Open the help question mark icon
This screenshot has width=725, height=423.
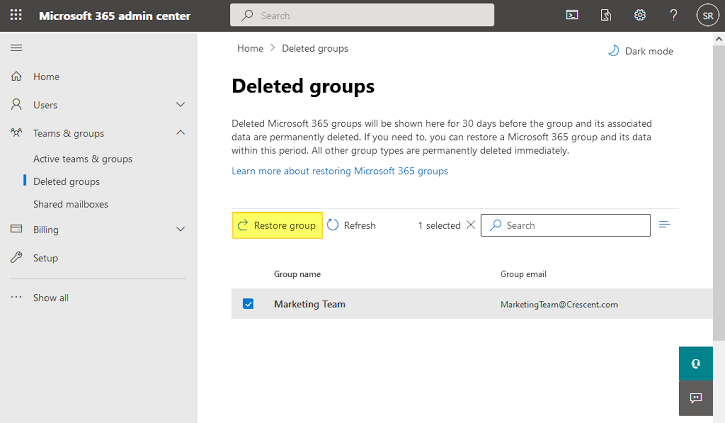674,15
